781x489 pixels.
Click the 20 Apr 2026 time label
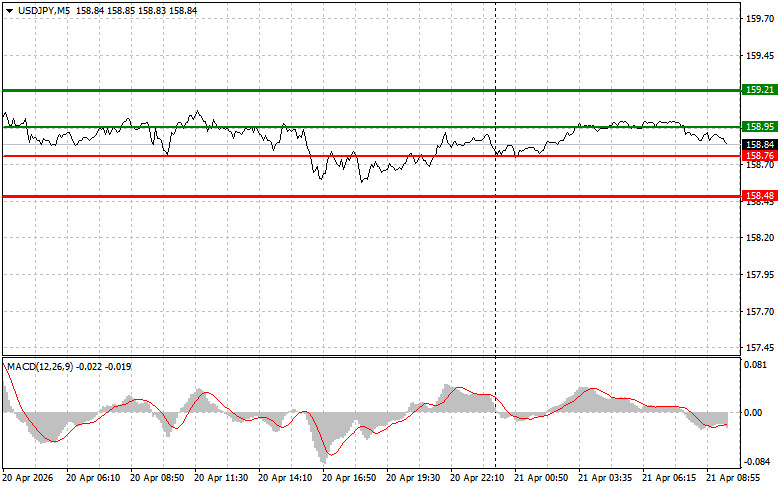(x=27, y=478)
